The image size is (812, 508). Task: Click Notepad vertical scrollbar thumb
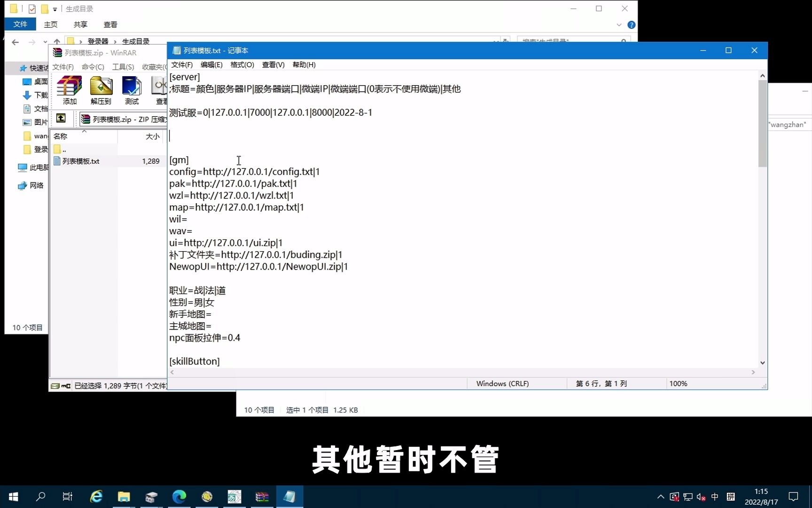point(762,123)
